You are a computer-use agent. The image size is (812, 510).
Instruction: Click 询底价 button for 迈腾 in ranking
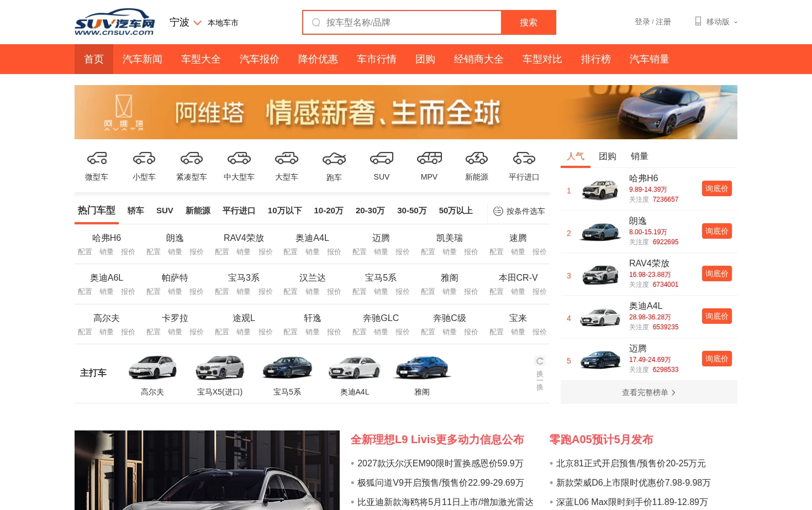pyautogui.click(x=717, y=359)
